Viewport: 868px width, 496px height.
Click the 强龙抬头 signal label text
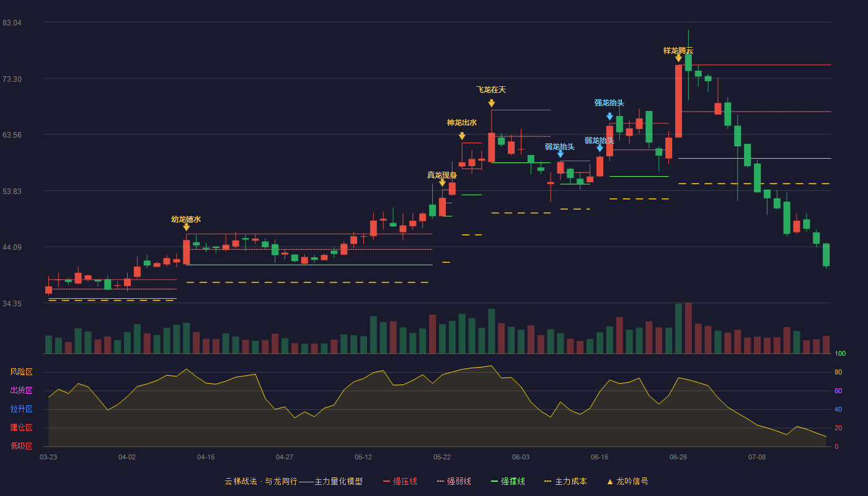pyautogui.click(x=609, y=103)
